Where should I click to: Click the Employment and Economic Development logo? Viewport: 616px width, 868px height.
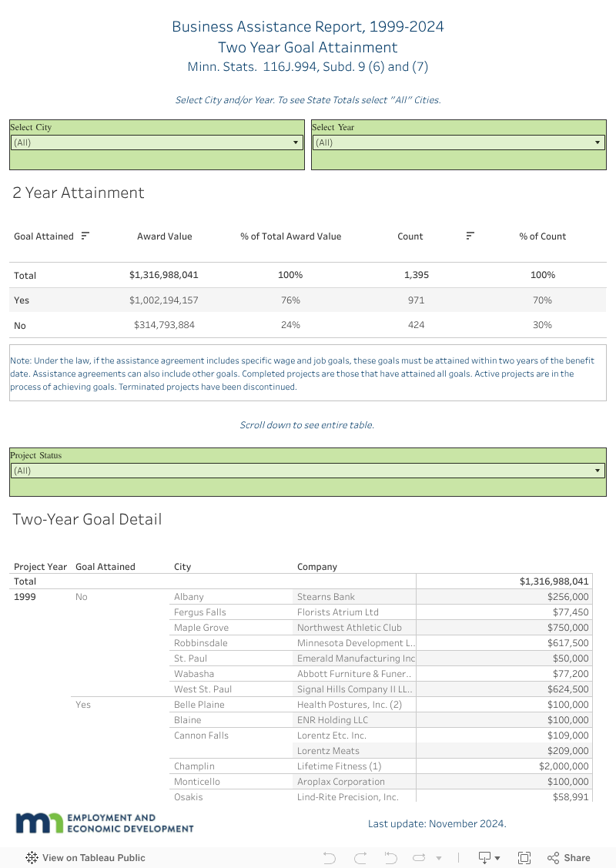(x=105, y=823)
